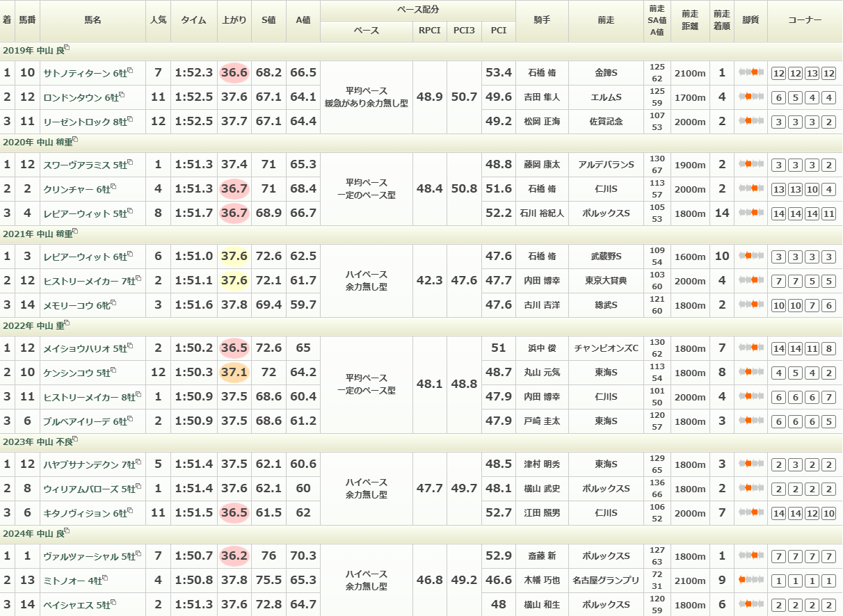Open the 2023年 中山 不良 race link
The image size is (843, 616).
(37, 442)
